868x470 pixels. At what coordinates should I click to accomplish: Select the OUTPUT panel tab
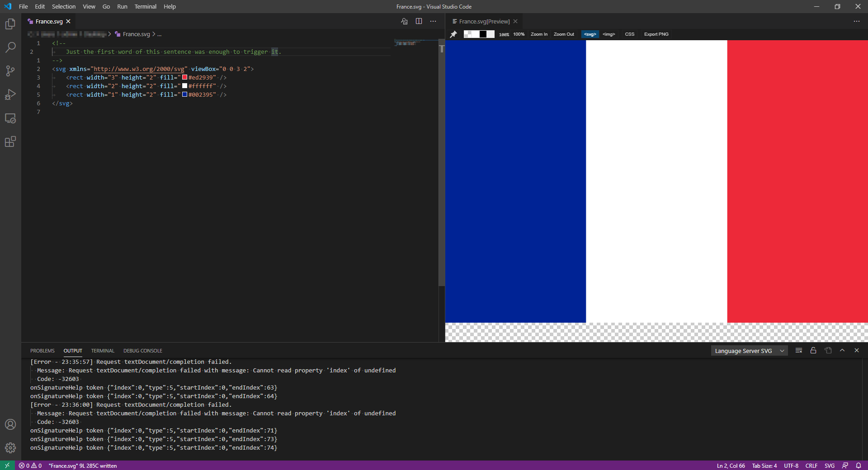pos(73,351)
